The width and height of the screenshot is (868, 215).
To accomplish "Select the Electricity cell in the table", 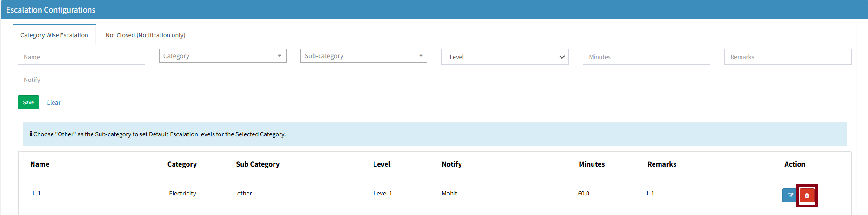I will [182, 194].
